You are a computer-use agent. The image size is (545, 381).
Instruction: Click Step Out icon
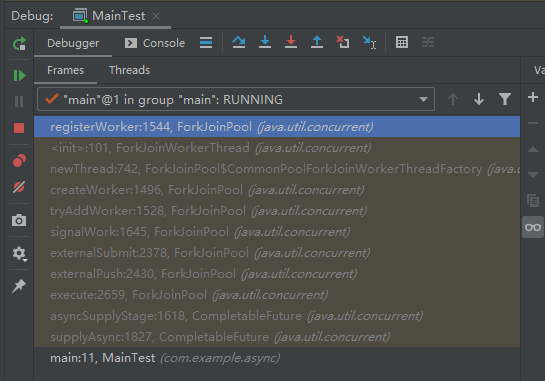coord(317,42)
